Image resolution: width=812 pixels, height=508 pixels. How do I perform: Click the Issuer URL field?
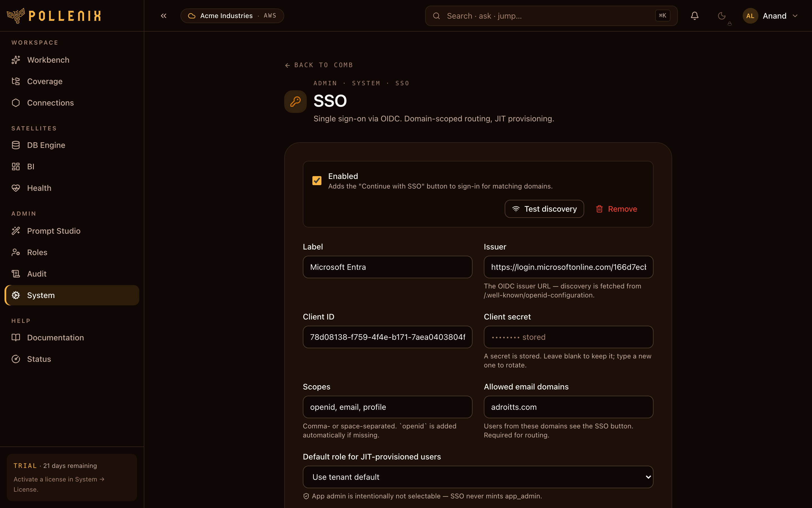568,267
